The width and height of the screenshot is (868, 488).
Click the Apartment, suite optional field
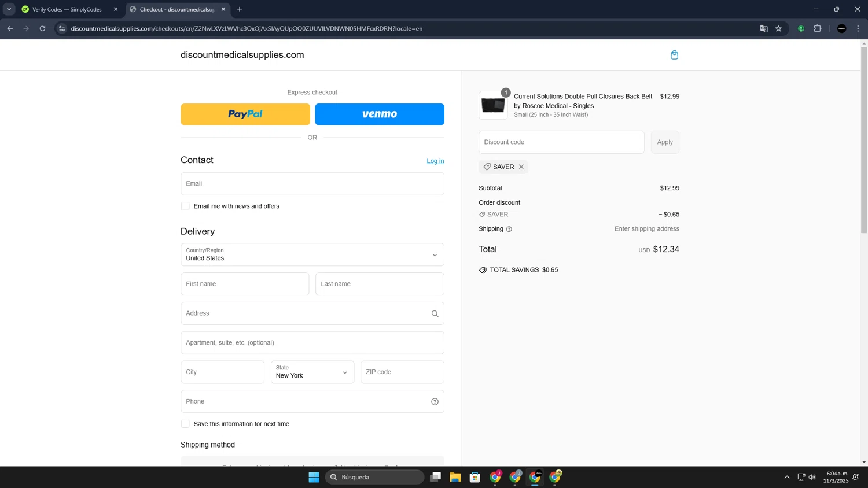(312, 343)
